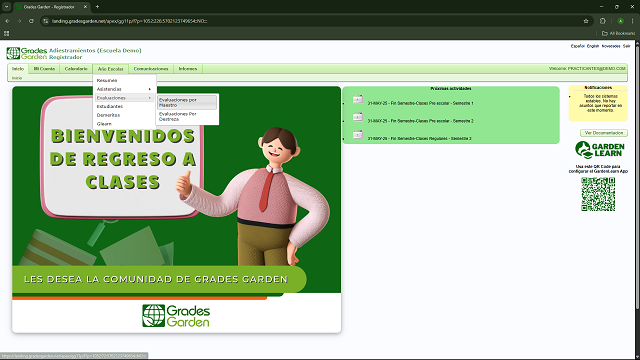
Task: Click the Bienvenidos de Regreso a Clases banner
Action: 176,210
